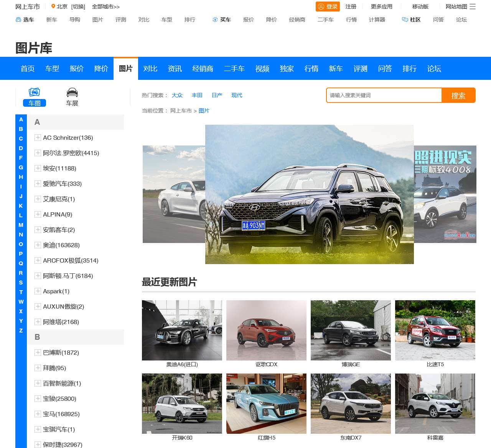Jump to letter Z in alphabet index
This screenshot has height=448, width=491.
tap(21, 331)
